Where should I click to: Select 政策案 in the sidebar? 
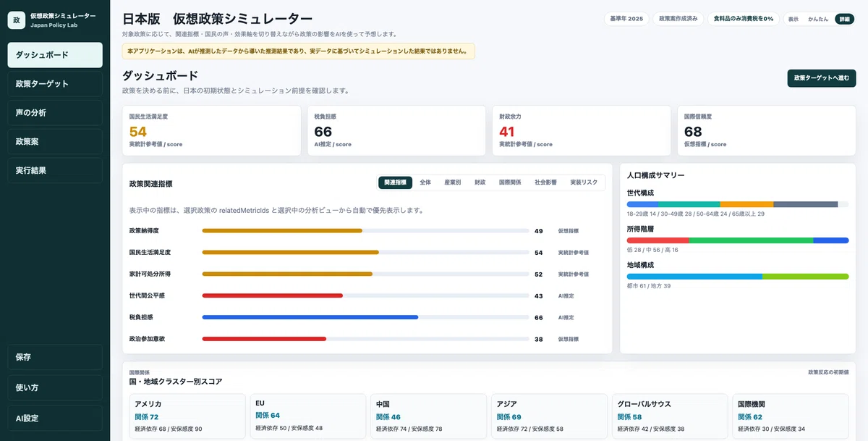pos(55,142)
